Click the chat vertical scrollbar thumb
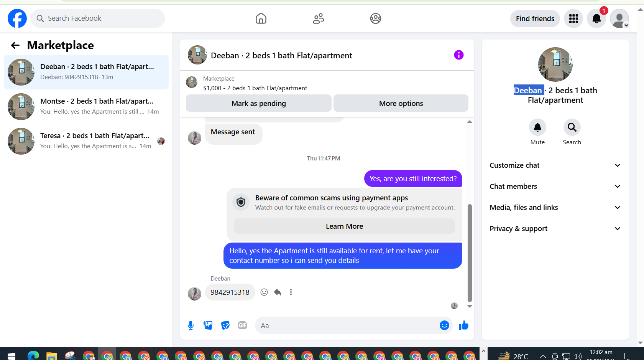 click(x=470, y=253)
